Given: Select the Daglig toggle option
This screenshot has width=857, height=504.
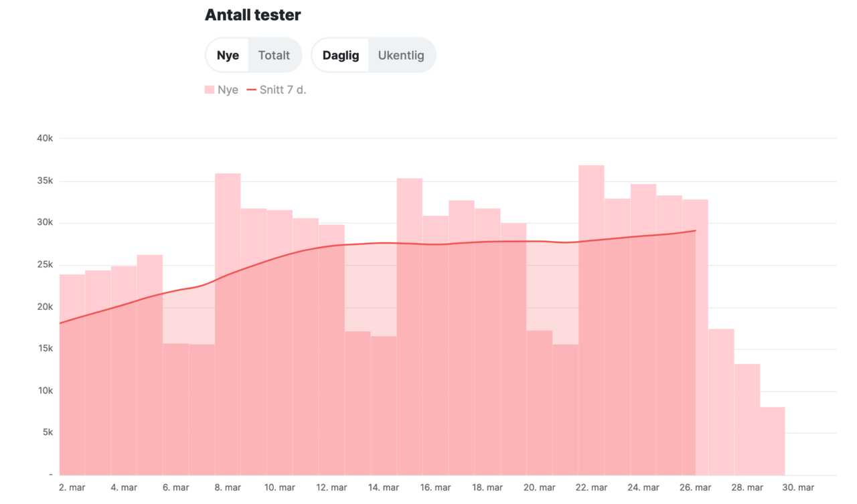Looking at the screenshot, I should pos(341,55).
